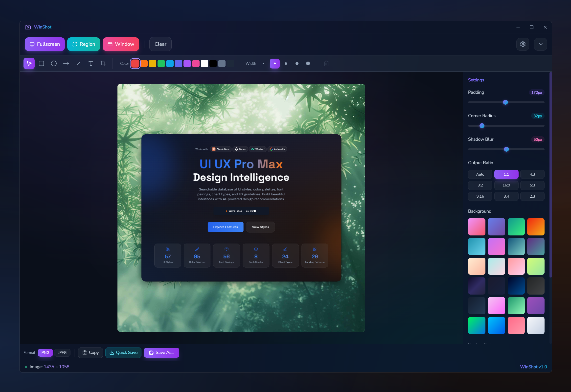The width and height of the screenshot is (571, 392).
Task: Clear the current screenshot
Action: click(x=160, y=44)
